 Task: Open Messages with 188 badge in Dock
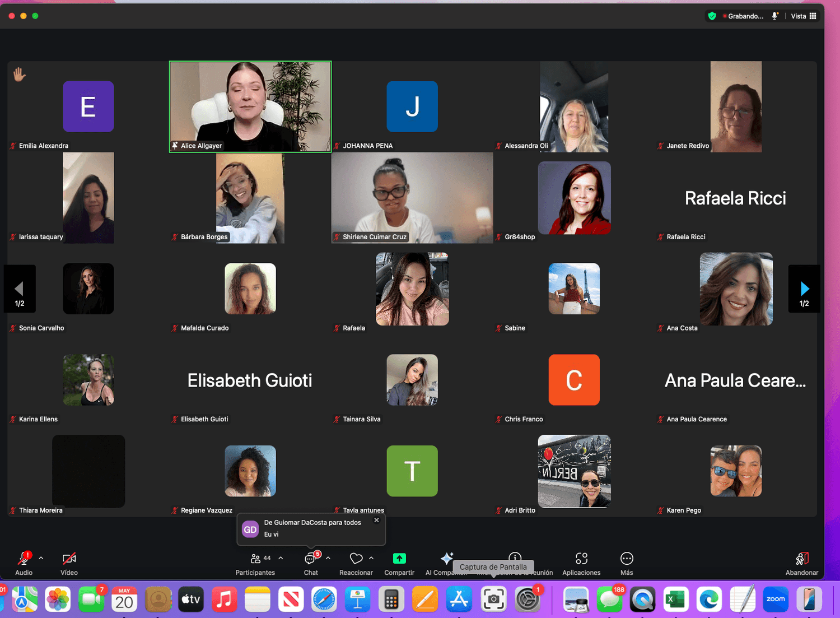pos(609,600)
